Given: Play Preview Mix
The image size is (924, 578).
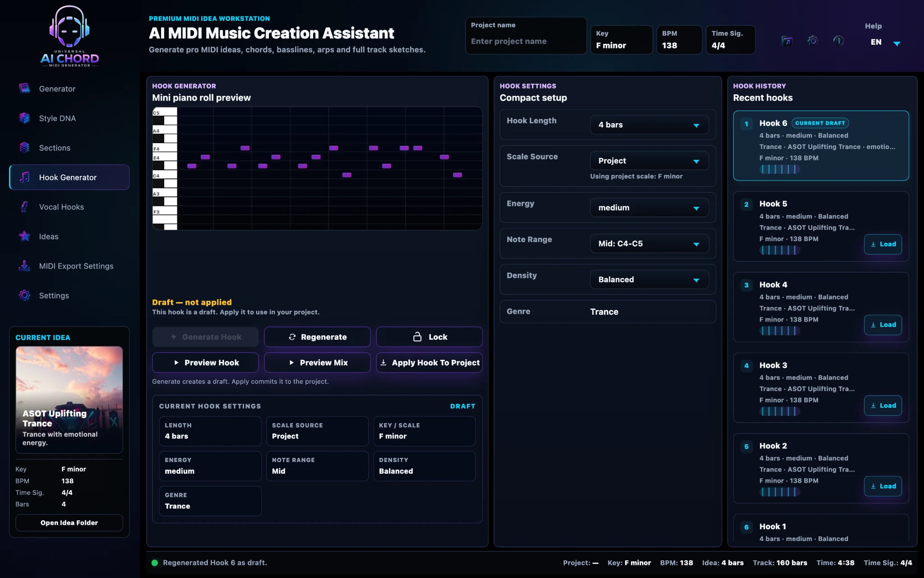Looking at the screenshot, I should coord(317,363).
